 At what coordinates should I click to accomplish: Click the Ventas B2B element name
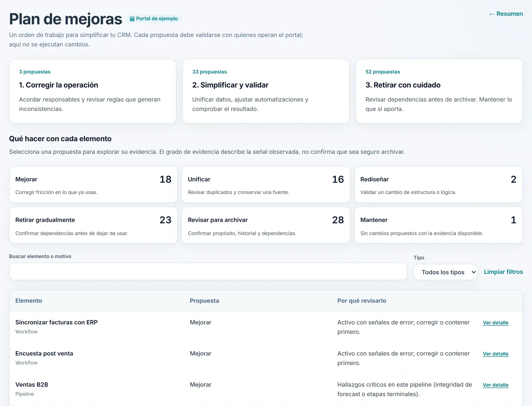click(32, 385)
